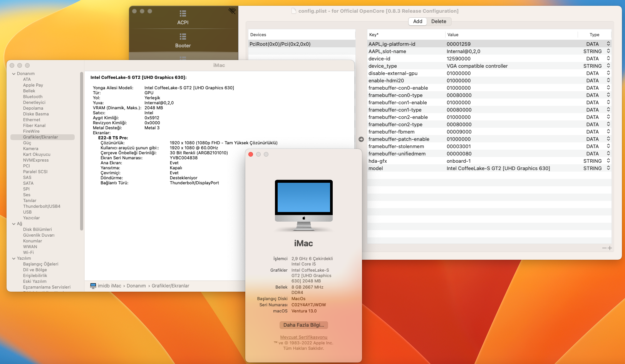The image size is (625, 364).
Task: Select PciRoot(0x0)/Pci(0x2,0x0) device row
Action: [280, 44]
